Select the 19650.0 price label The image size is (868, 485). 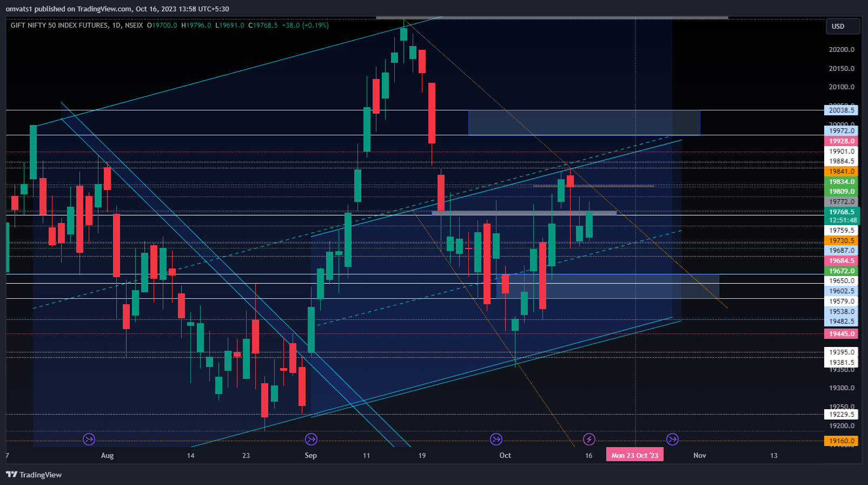tap(842, 281)
